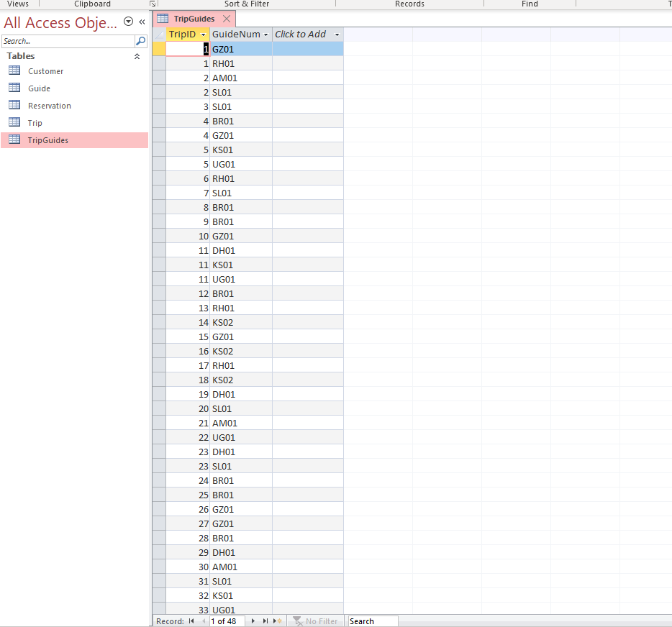This screenshot has height=627, width=672.
Task: Click the Customer table datasheet icon
Action: click(x=14, y=70)
